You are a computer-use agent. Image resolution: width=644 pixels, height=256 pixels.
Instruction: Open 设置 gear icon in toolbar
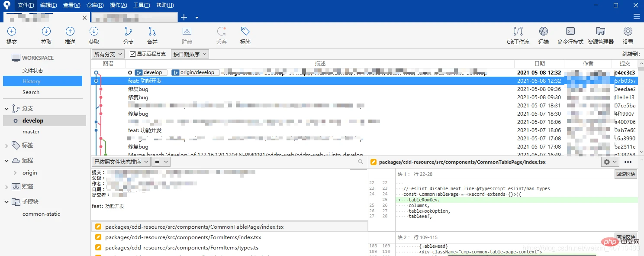(628, 32)
